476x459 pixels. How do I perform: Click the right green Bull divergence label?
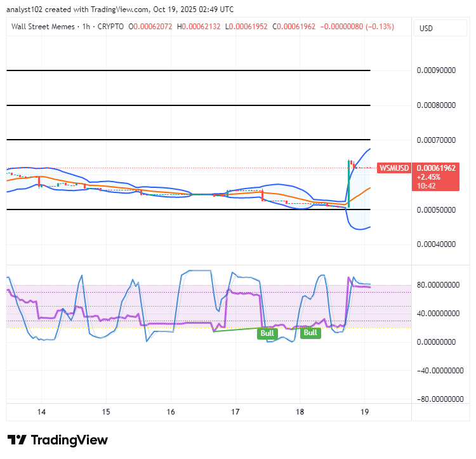pos(310,333)
